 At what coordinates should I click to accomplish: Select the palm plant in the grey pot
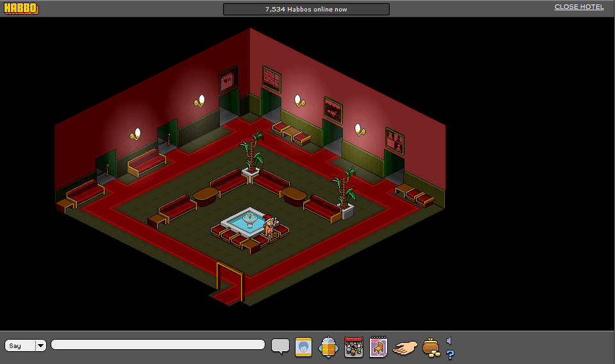tap(344, 192)
